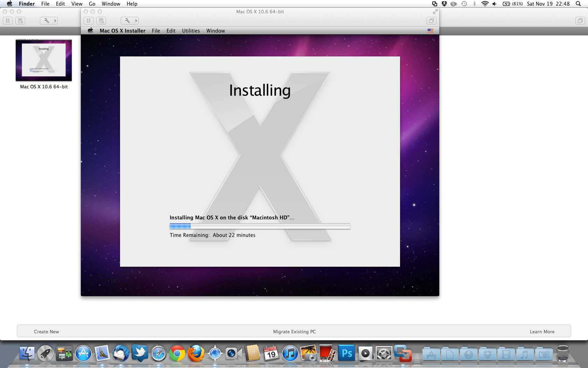
Task: Open Thunderbird from the Dock
Action: pyautogui.click(x=121, y=353)
